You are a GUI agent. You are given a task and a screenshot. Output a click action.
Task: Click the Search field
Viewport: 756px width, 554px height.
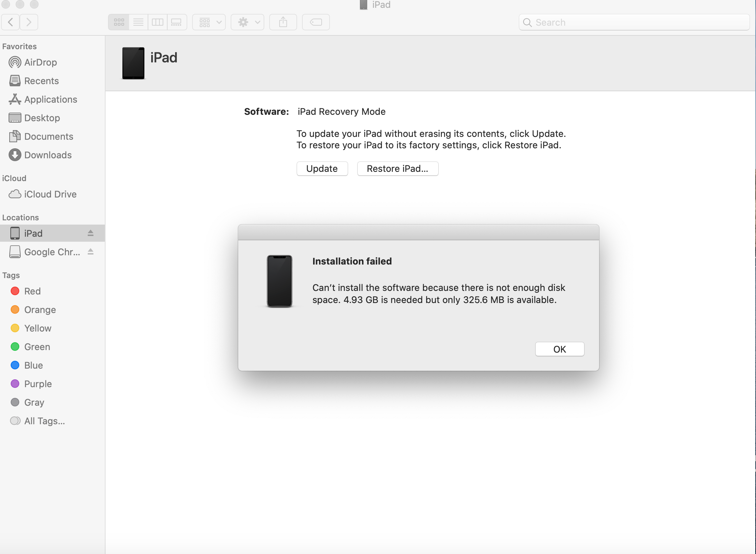[x=633, y=22]
